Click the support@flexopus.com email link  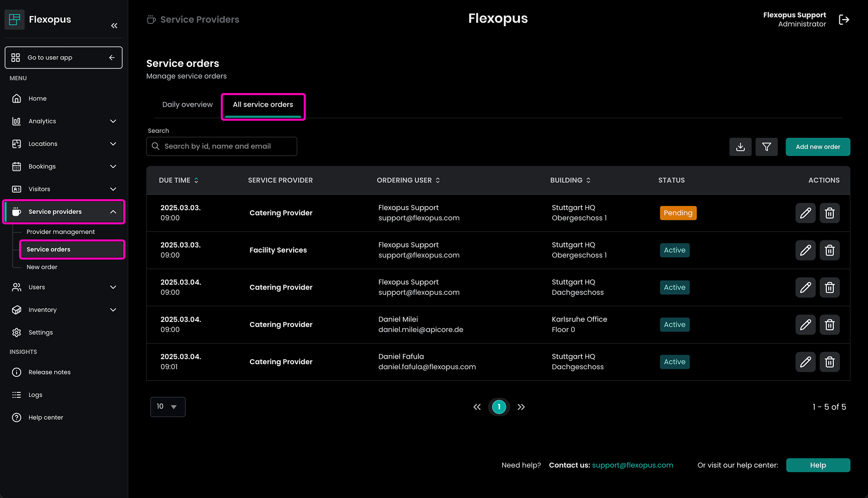[632, 465]
